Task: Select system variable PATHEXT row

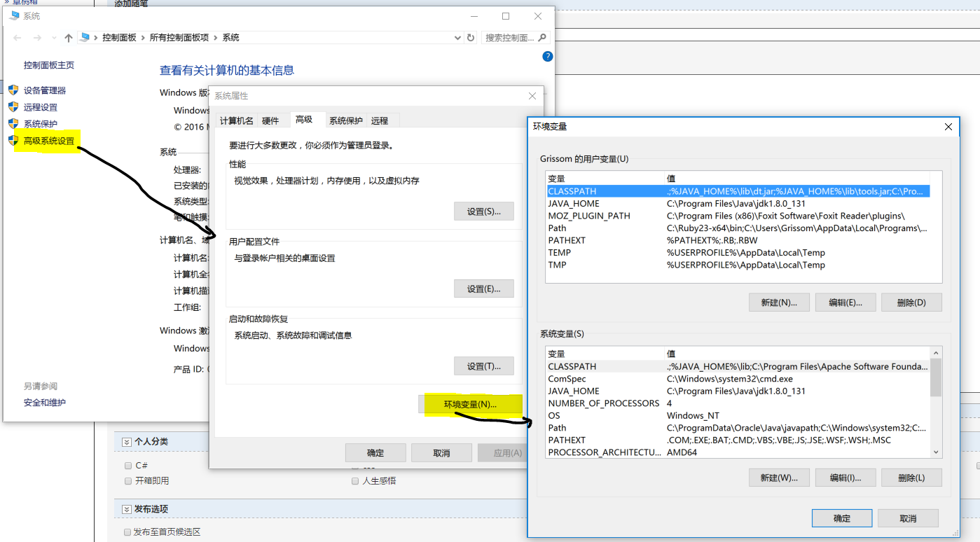Action: [x=738, y=440]
